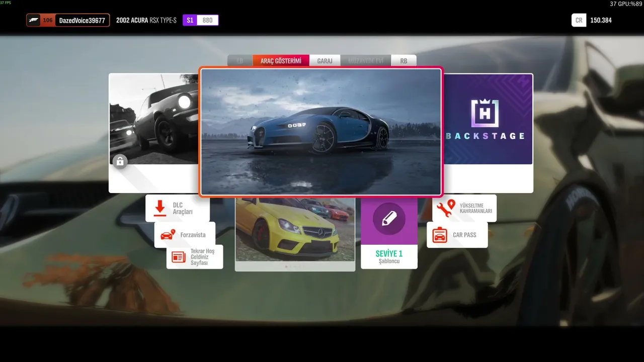644x362 pixels.
Task: Open the locked black-and-white car tile
Action: click(x=154, y=133)
